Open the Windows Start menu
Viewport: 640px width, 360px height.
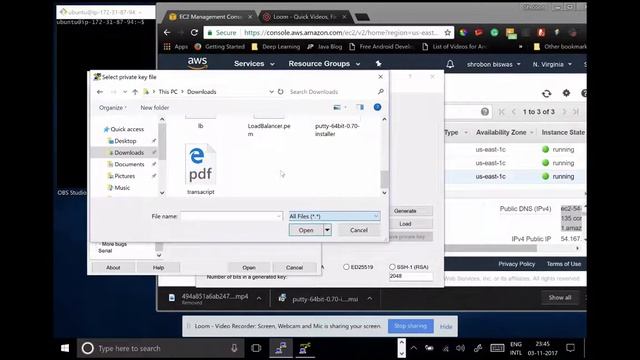(65, 348)
